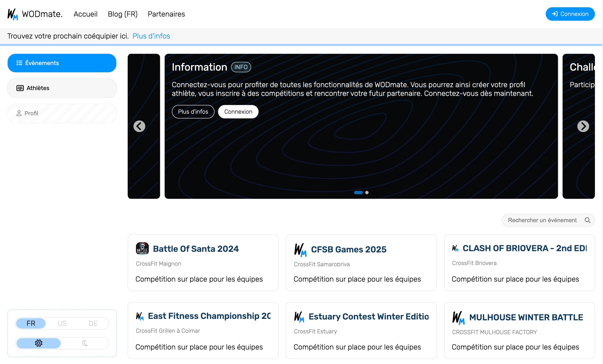Open the Partenaires page

[166, 14]
